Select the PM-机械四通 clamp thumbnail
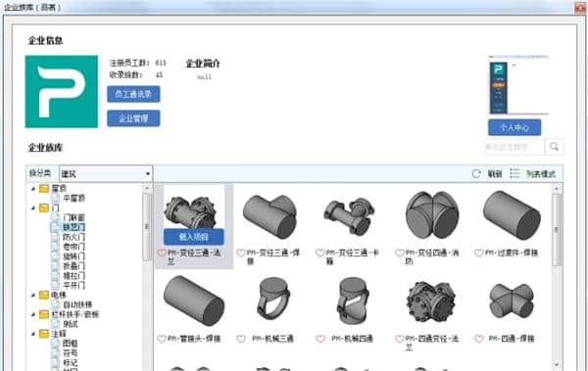 point(352,301)
